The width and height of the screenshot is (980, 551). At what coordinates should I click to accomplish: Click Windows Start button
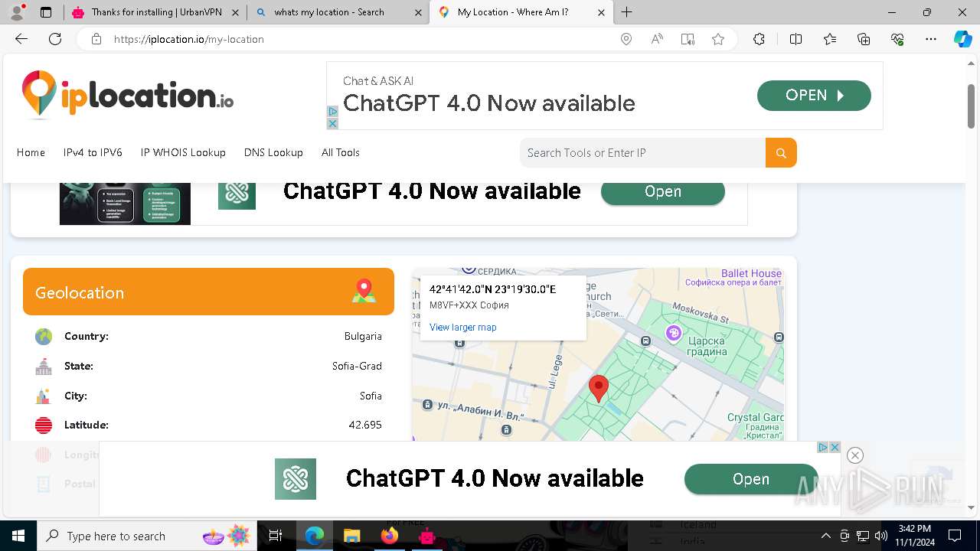point(18,536)
